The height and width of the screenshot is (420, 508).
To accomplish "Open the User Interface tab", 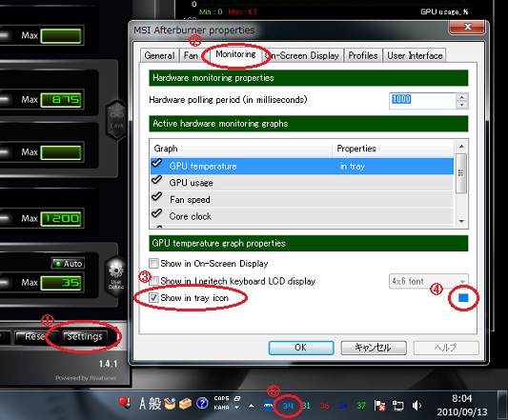I will click(415, 55).
